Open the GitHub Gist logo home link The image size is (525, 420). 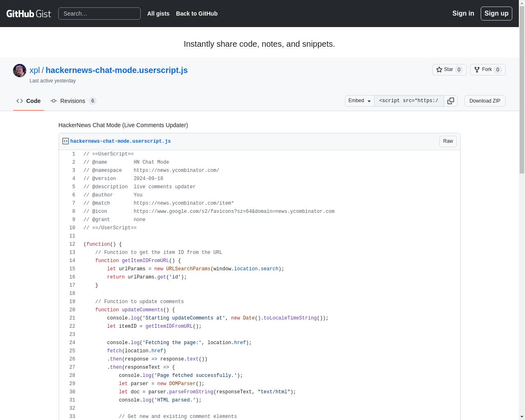click(29, 14)
